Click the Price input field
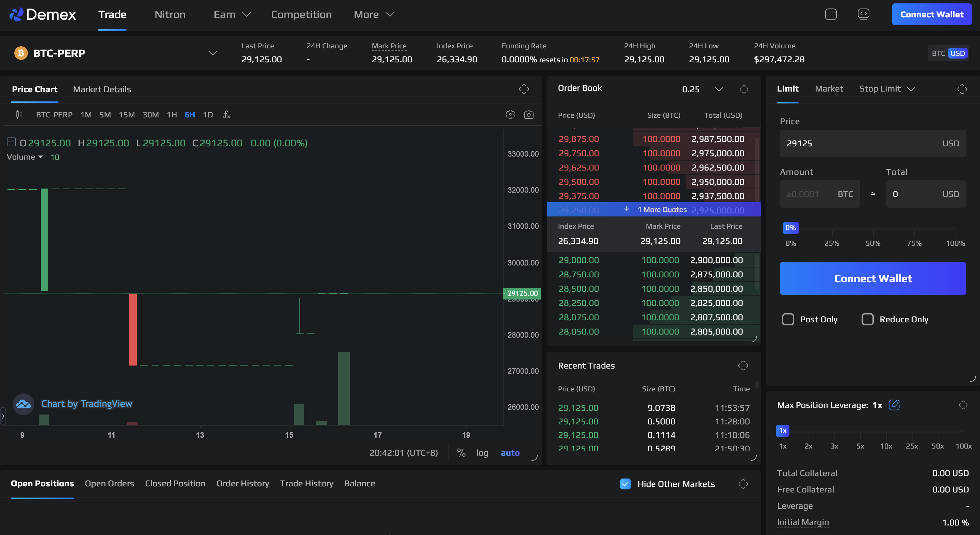980x535 pixels. coord(873,143)
